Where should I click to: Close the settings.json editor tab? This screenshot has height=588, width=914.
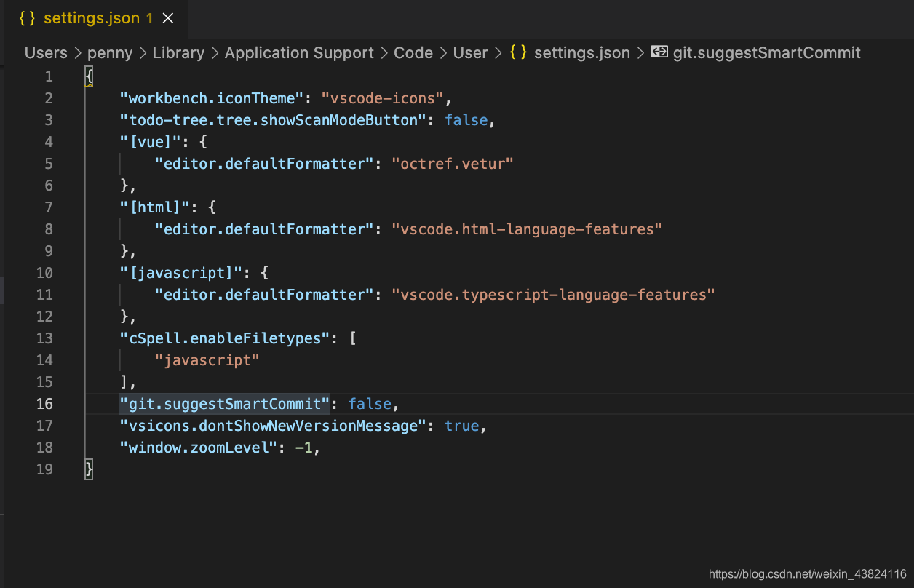point(168,18)
